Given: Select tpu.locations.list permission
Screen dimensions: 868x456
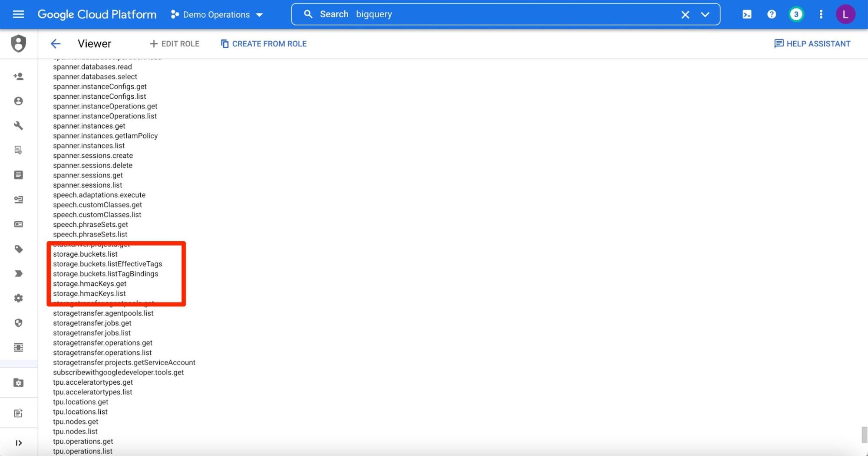Looking at the screenshot, I should pyautogui.click(x=80, y=412).
